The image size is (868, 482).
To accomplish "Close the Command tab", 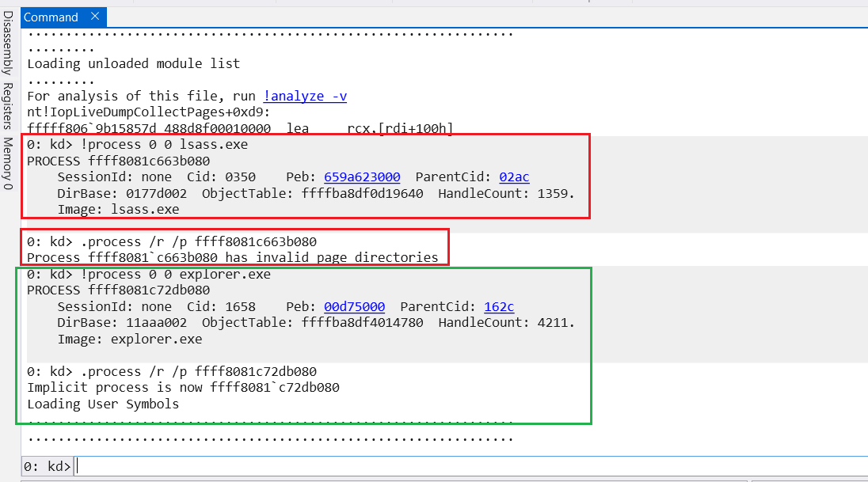I will point(95,17).
